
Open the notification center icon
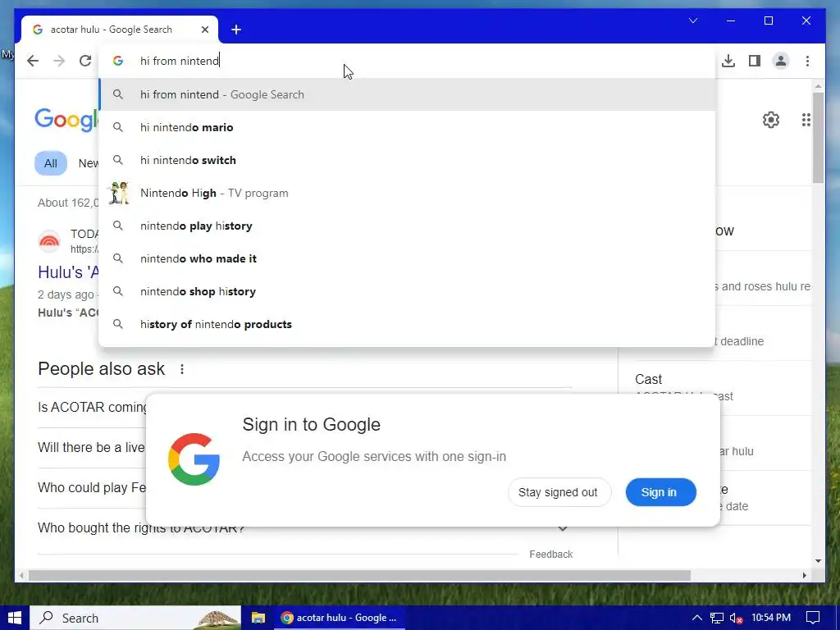click(813, 618)
